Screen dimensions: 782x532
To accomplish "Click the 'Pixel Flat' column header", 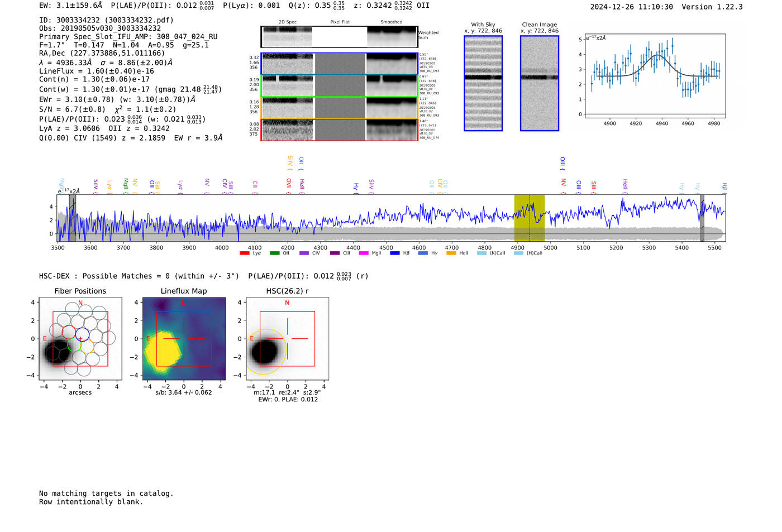I will click(x=340, y=22).
